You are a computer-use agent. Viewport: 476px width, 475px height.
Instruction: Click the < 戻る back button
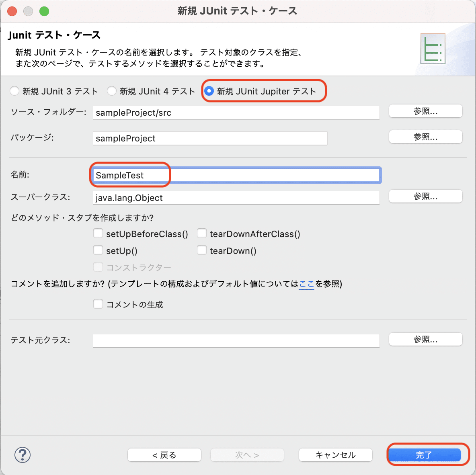pyautogui.click(x=164, y=455)
